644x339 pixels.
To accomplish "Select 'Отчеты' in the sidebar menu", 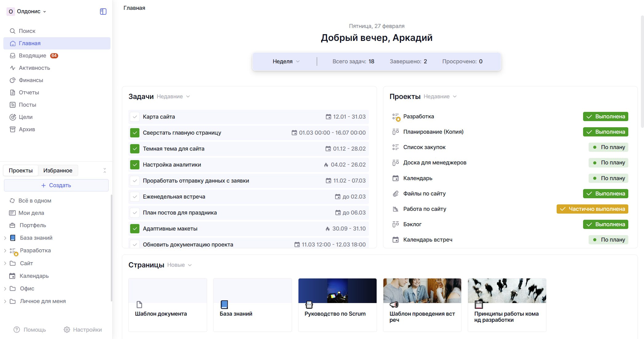I will click(x=29, y=93).
